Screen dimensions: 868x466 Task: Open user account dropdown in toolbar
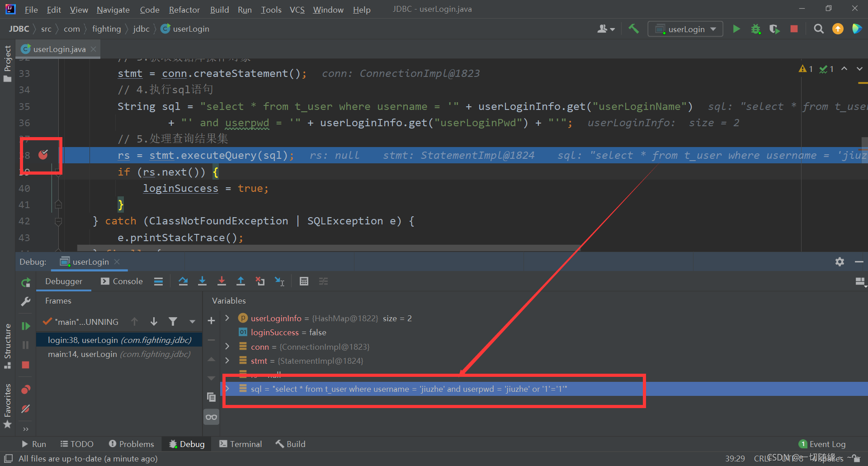point(606,29)
